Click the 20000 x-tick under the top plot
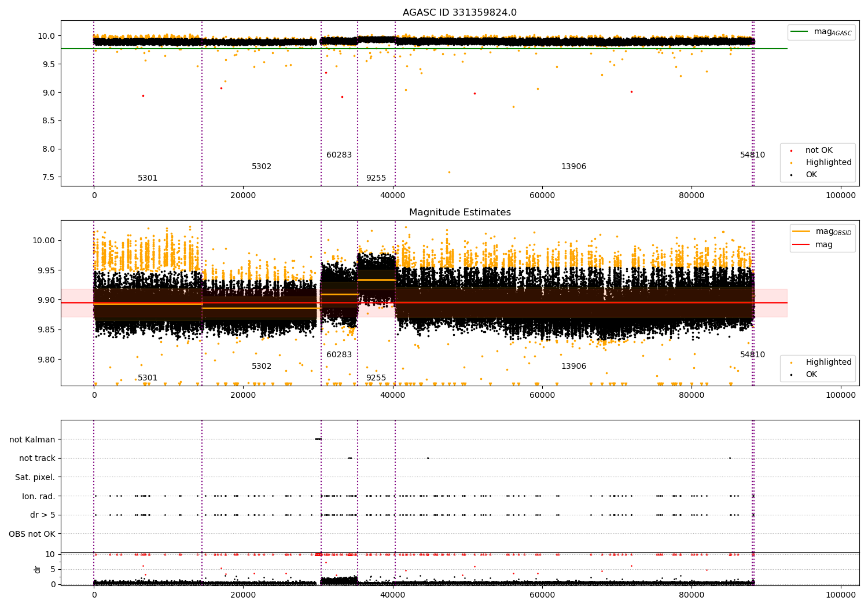 point(243,196)
